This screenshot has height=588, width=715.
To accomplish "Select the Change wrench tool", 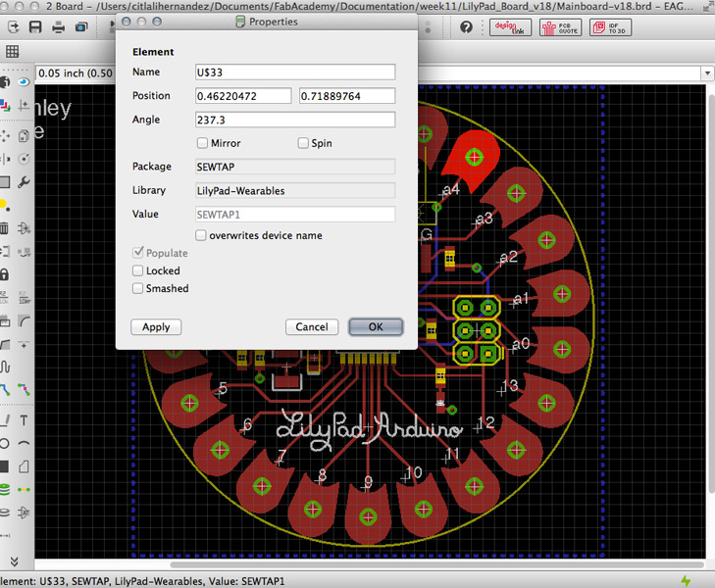I will [24, 182].
